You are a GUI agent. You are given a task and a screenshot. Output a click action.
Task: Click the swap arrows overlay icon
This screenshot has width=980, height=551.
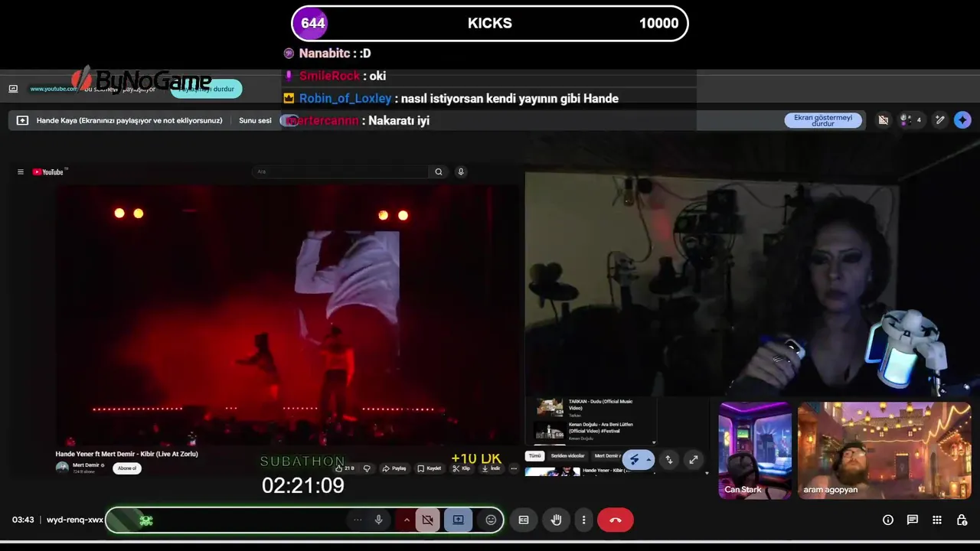(669, 459)
